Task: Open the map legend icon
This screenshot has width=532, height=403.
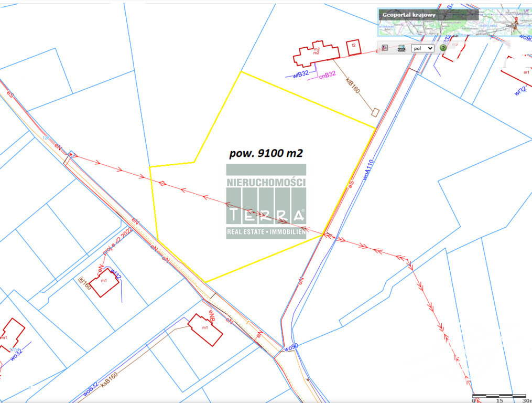Action: [x=384, y=48]
